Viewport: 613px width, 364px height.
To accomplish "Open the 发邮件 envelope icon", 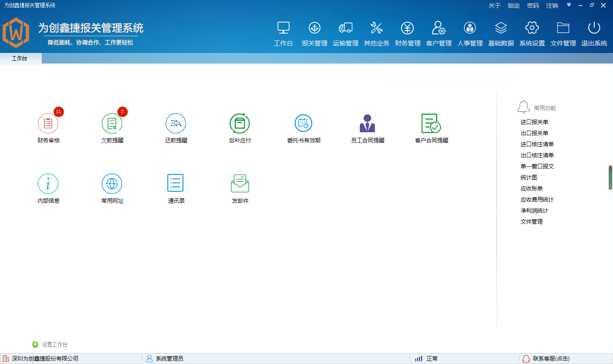I will pos(240,184).
